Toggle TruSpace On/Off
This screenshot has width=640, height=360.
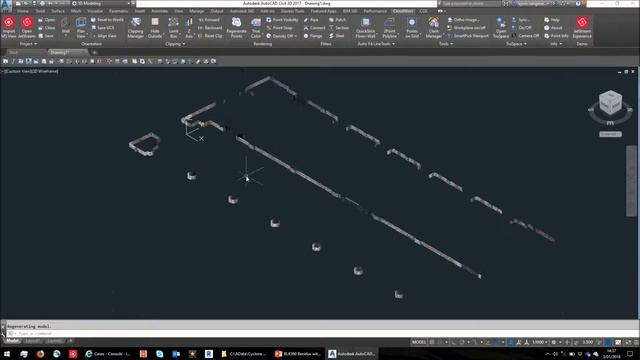[522, 28]
